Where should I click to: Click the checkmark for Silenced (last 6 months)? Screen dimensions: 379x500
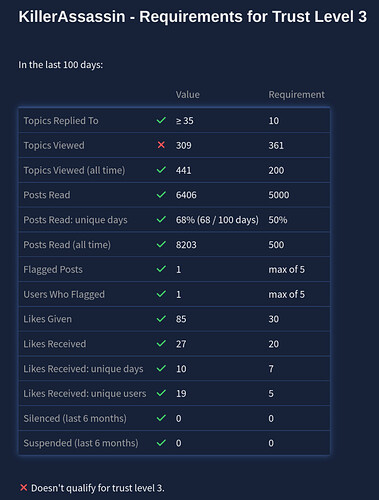click(161, 418)
